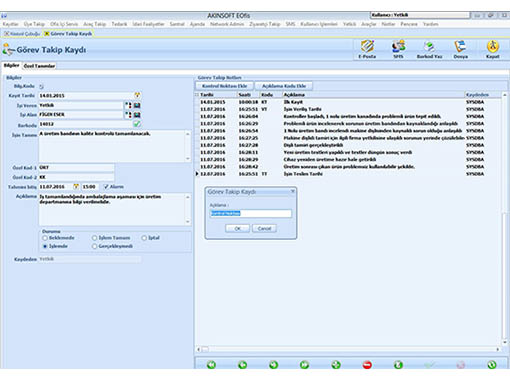Click card icon at end of İşi Alan row
The width and height of the screenshot is (510, 380).
coord(137,115)
